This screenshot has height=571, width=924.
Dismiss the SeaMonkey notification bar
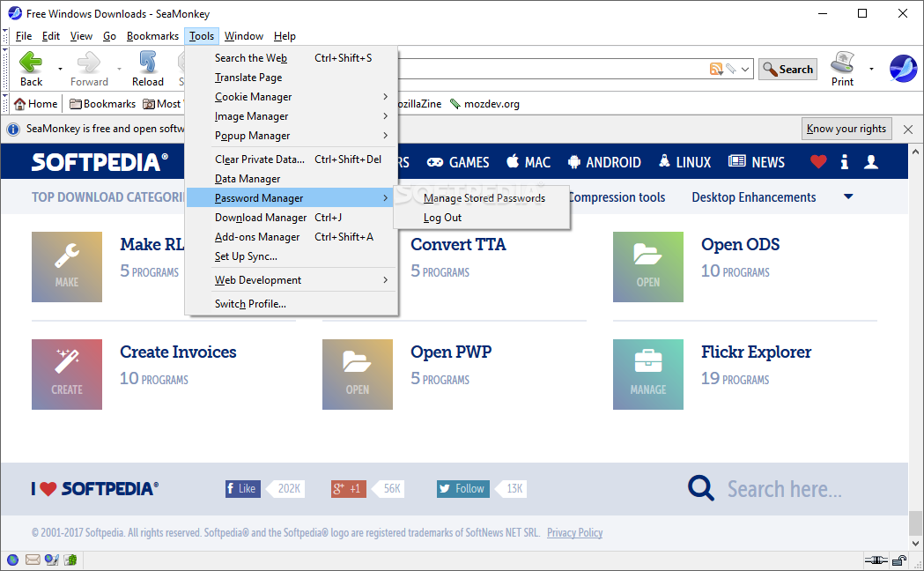908,129
